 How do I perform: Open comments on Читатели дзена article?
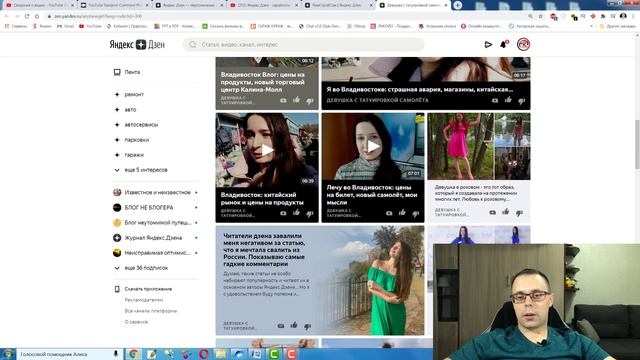pyautogui.click(x=281, y=326)
